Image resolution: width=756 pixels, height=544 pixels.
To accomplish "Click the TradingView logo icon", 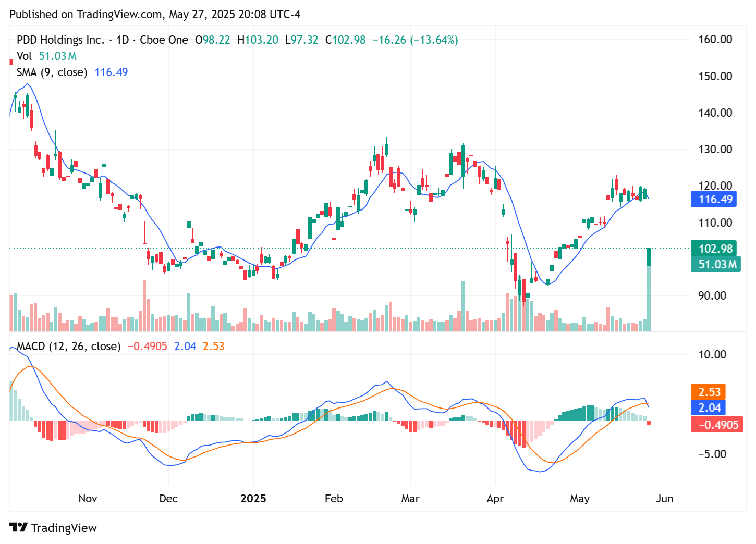I will (19, 528).
